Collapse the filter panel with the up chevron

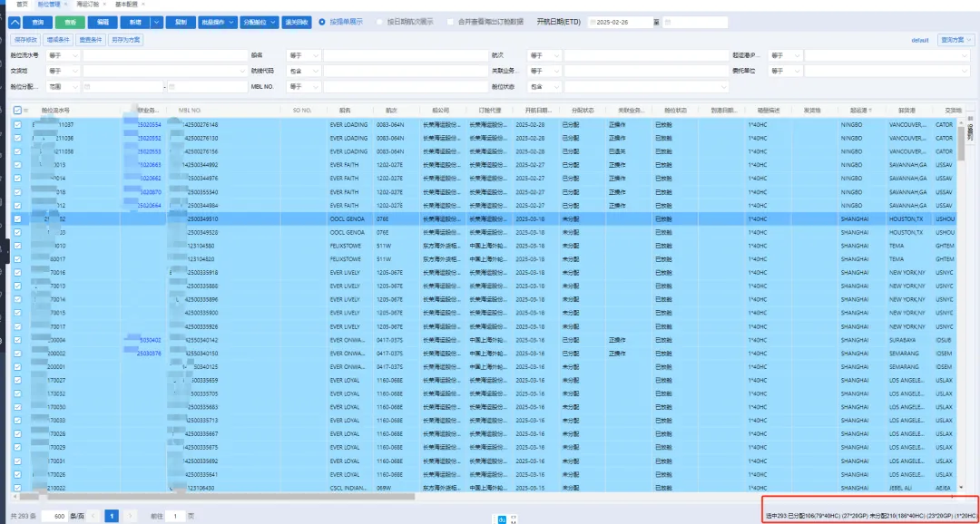coord(15,22)
